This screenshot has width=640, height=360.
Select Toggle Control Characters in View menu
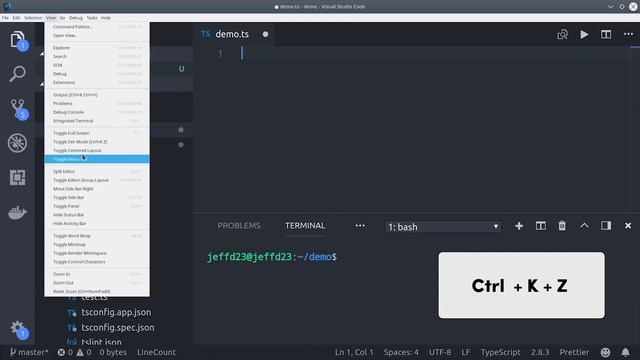coord(97,262)
